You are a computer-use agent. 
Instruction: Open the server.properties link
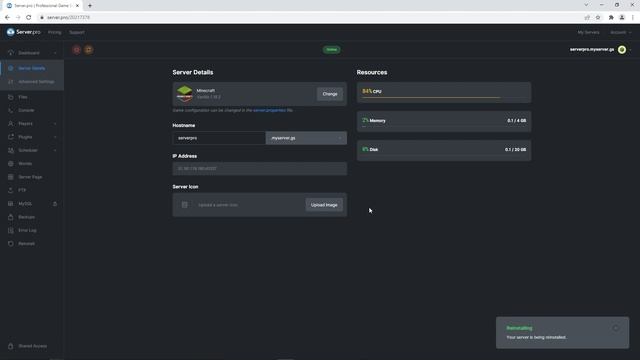coord(269,110)
